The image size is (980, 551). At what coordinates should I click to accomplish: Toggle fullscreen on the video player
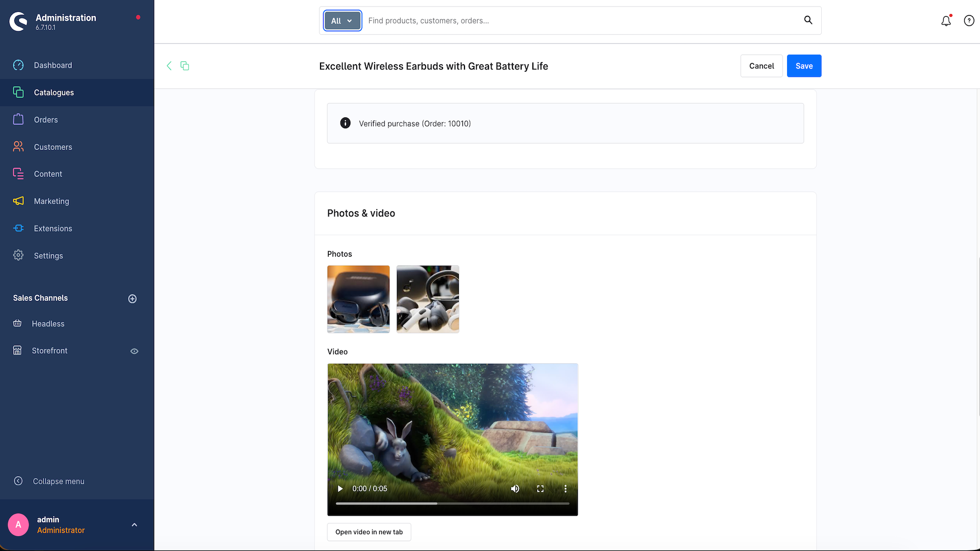point(540,489)
